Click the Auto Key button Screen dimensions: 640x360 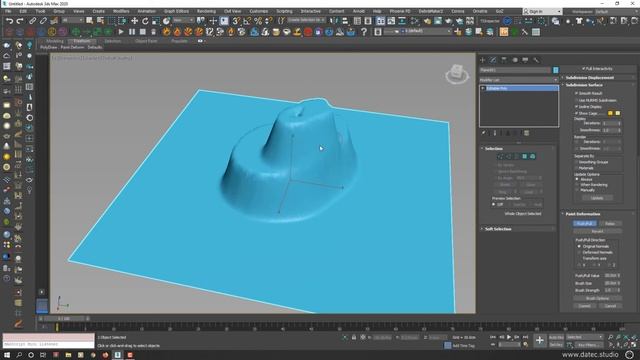(x=556, y=338)
